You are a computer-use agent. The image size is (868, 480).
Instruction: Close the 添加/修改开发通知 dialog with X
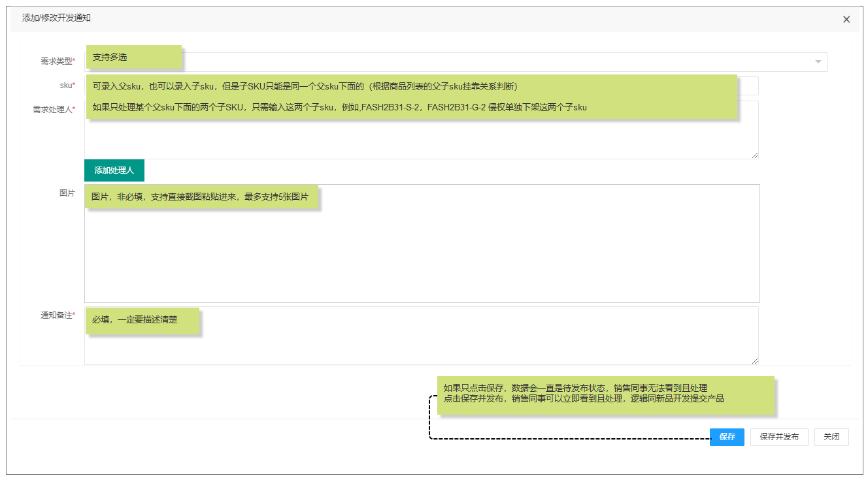point(846,20)
